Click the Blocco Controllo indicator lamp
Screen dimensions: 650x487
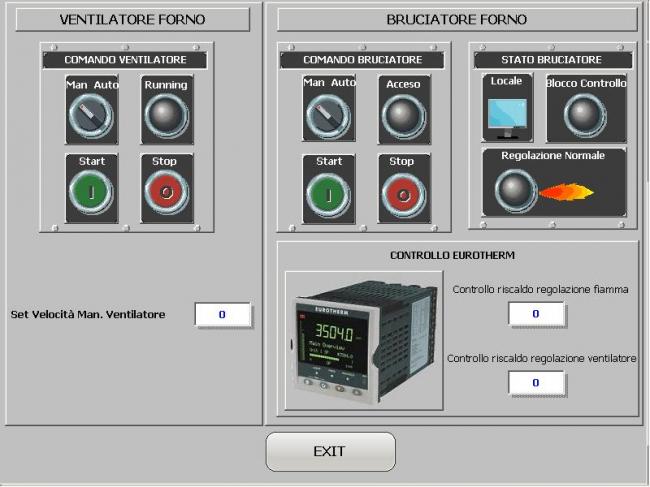[x=585, y=115]
